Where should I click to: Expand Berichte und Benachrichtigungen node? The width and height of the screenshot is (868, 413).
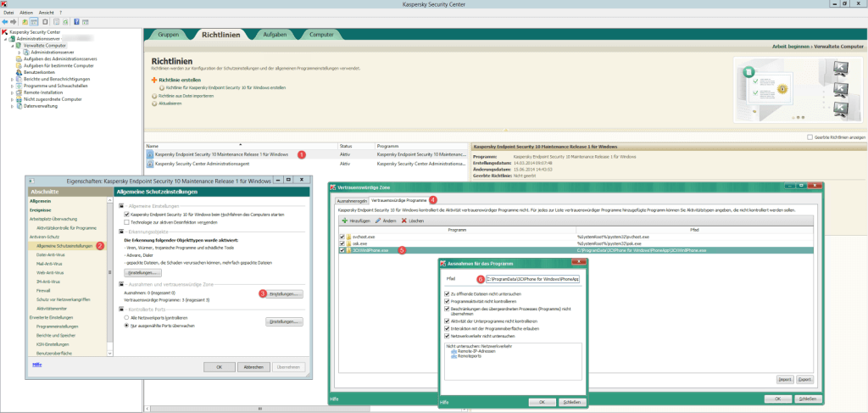coord(12,79)
